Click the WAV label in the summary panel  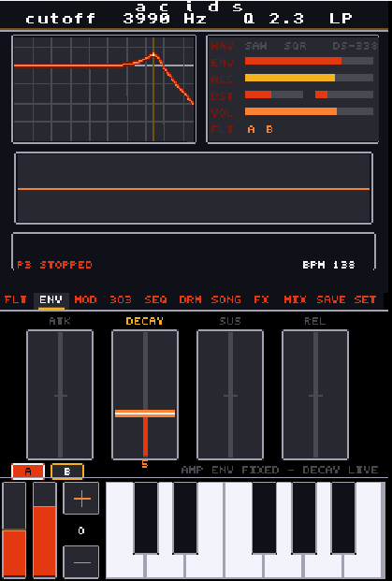coord(222,46)
